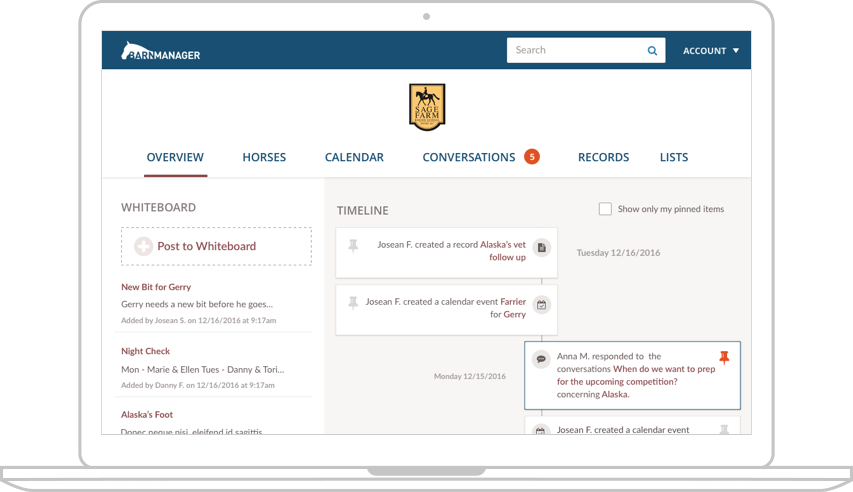The width and height of the screenshot is (853, 492).
Task: Open the Horses tab
Action: [264, 157]
